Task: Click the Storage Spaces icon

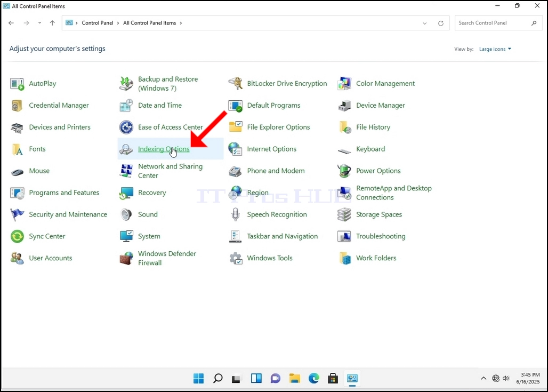Action: (344, 215)
